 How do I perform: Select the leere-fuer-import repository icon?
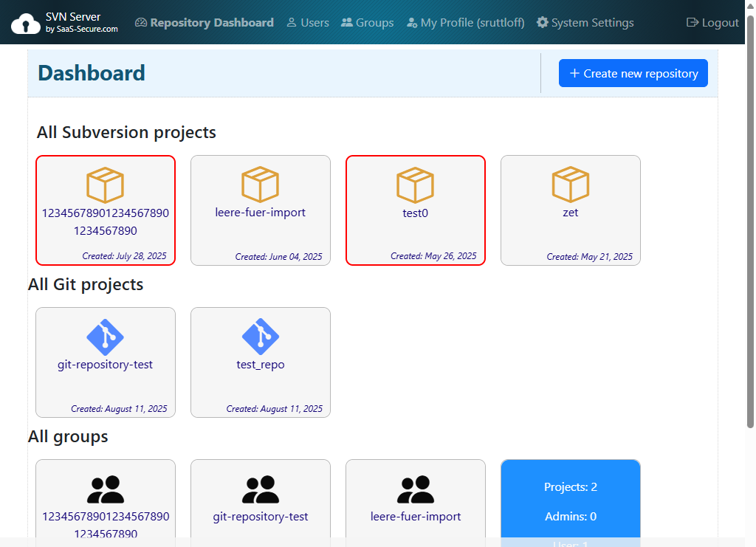260,185
